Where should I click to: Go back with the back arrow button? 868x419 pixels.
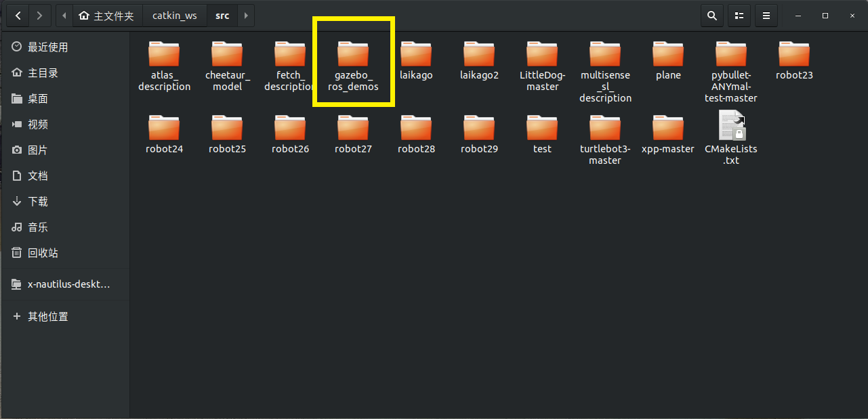(x=18, y=15)
